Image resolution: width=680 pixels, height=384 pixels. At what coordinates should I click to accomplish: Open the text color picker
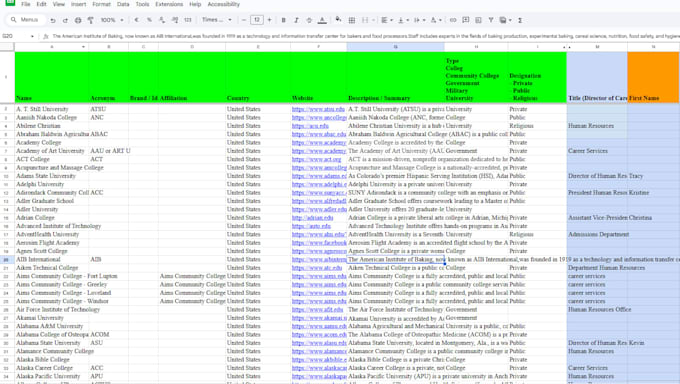(322, 20)
